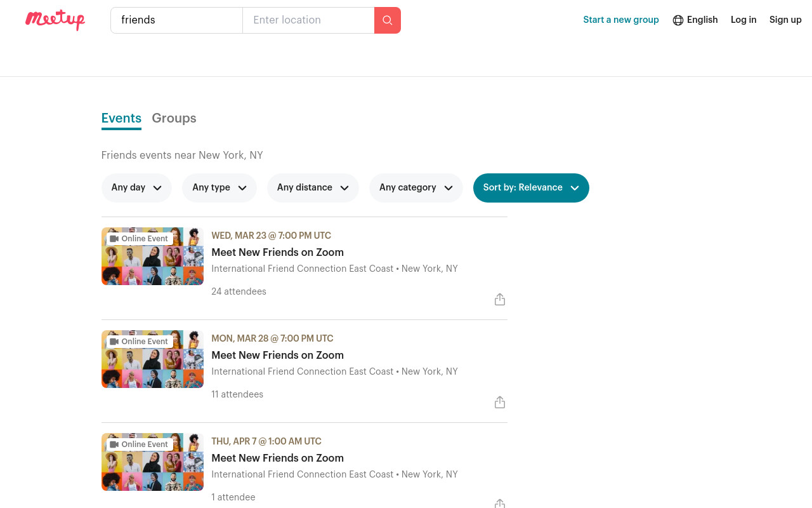
Task: Click group name under the Apr 7 event
Action: [x=302, y=475]
